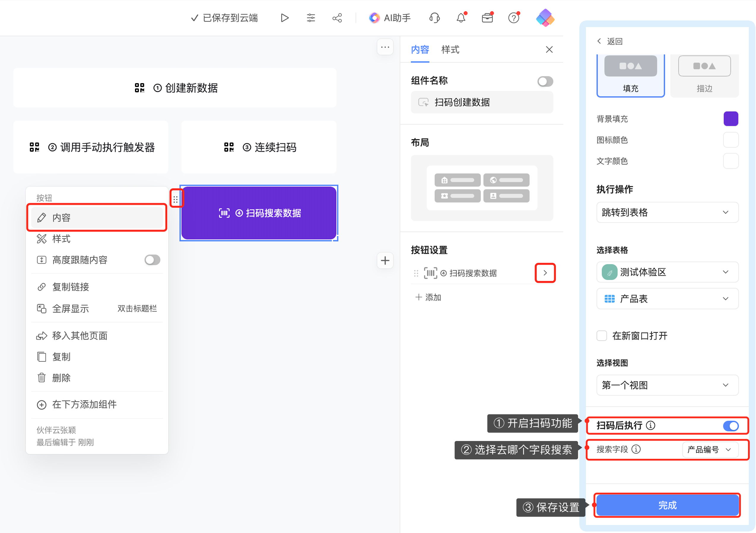Toggle 高度跟随内容 switch
The width and height of the screenshot is (756, 533).
pyautogui.click(x=152, y=260)
